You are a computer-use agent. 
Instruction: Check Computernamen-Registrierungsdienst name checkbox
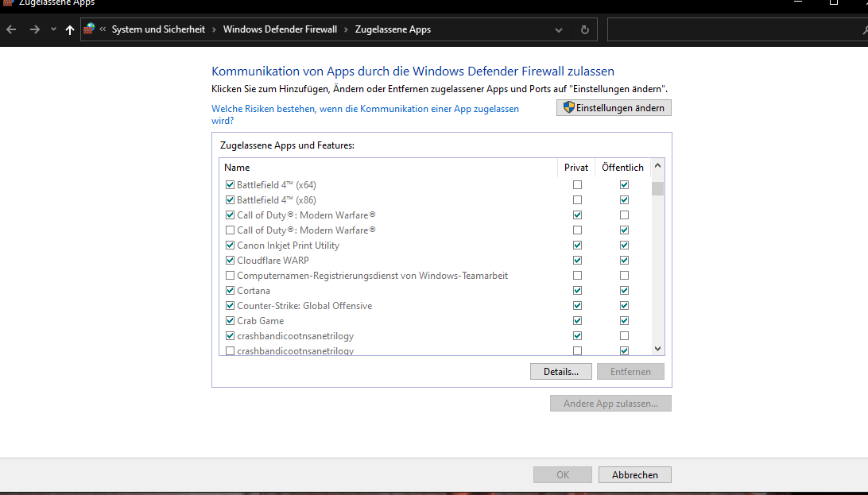point(230,276)
